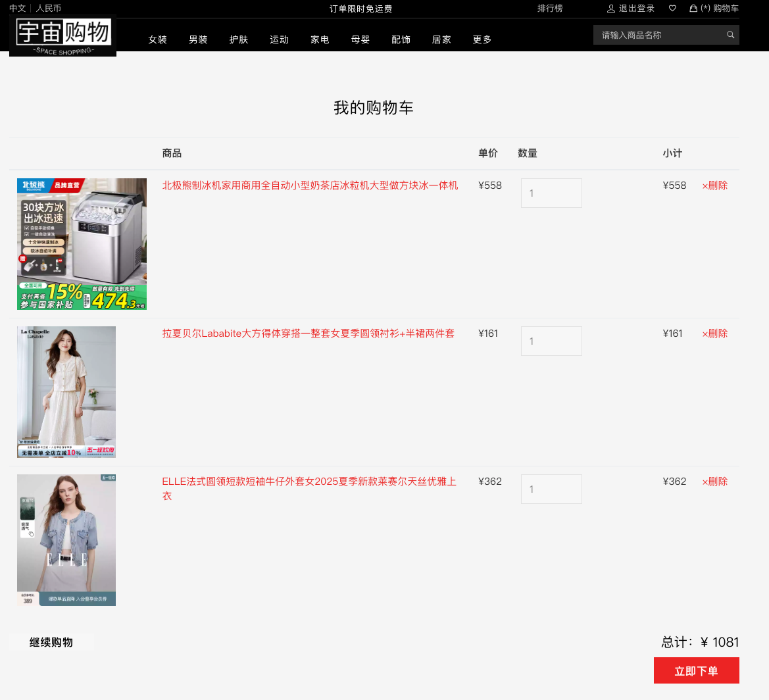769x700 pixels.
Task: Focus the product name search box
Action: 658,35
